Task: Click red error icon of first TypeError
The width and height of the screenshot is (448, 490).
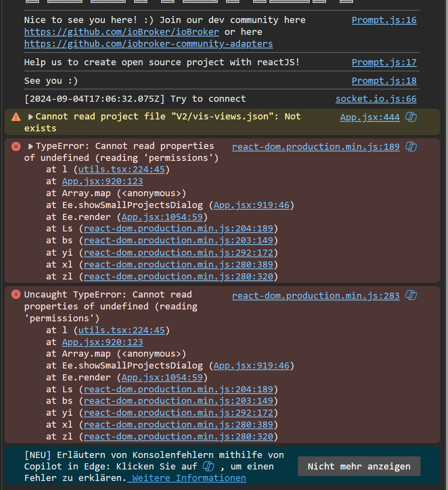Action: [16, 147]
